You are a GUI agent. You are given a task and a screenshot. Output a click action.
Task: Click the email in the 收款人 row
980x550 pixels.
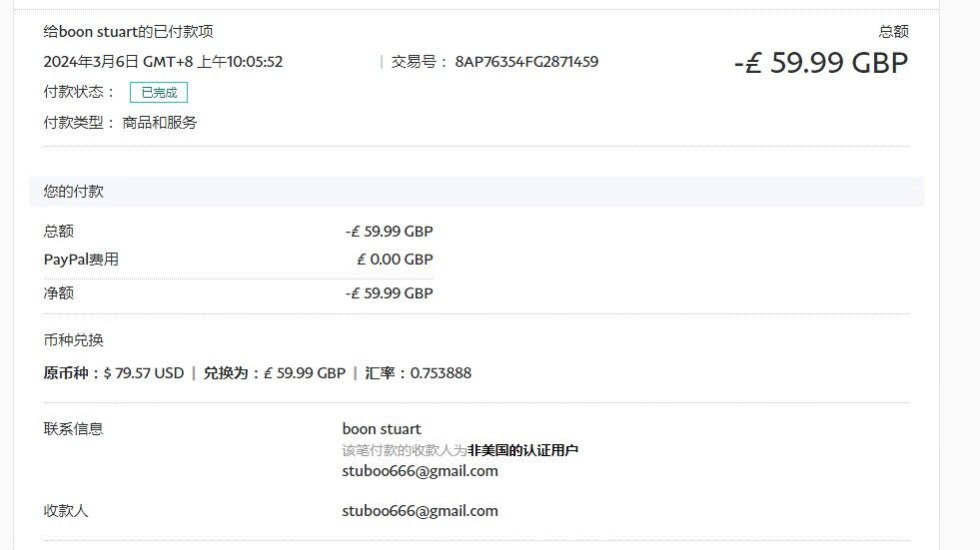tap(420, 511)
